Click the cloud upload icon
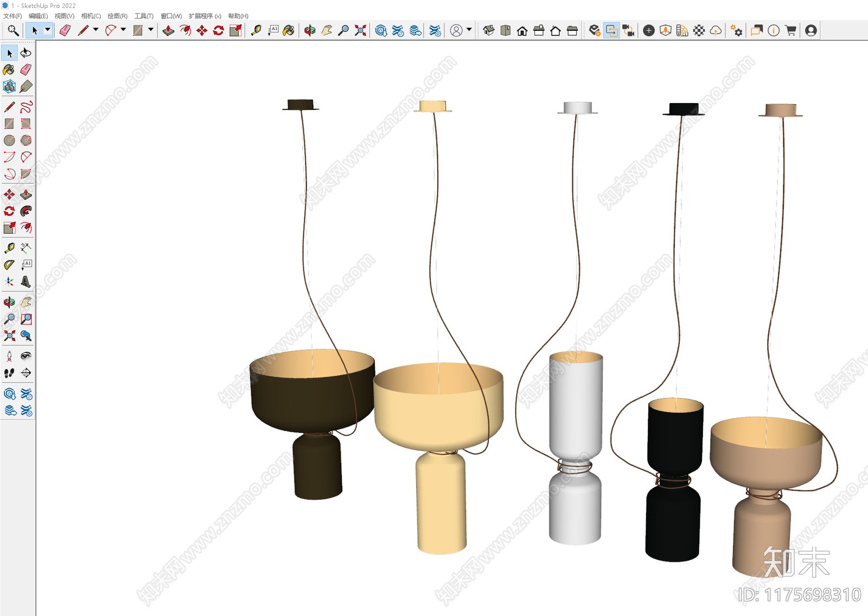868x616 pixels. (x=716, y=30)
